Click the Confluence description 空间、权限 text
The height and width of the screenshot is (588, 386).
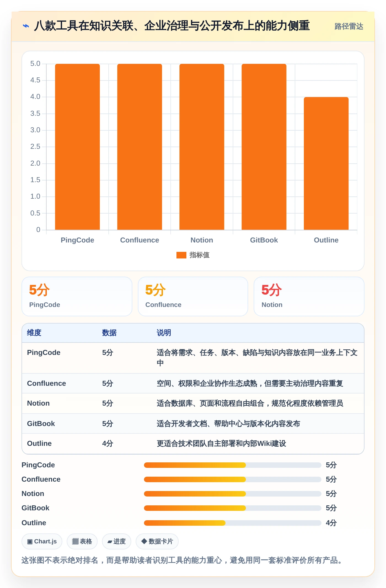(x=250, y=384)
